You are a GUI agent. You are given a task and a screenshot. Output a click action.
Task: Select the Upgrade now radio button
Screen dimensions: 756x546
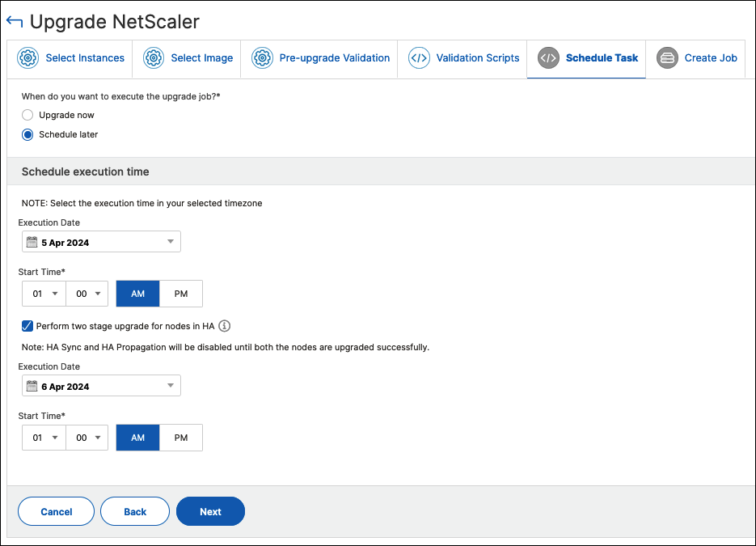coord(27,115)
